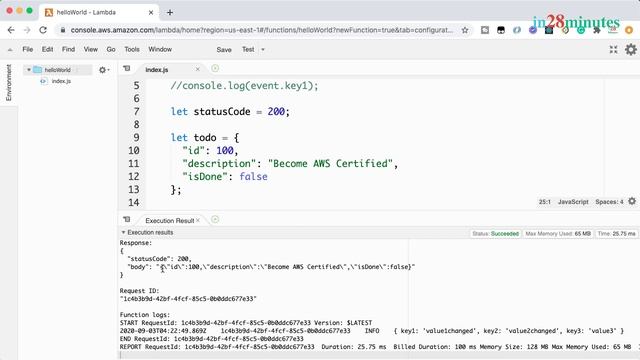Click the address bar URL
Image resolution: width=640 pixels, height=360 pixels.
click(261, 30)
